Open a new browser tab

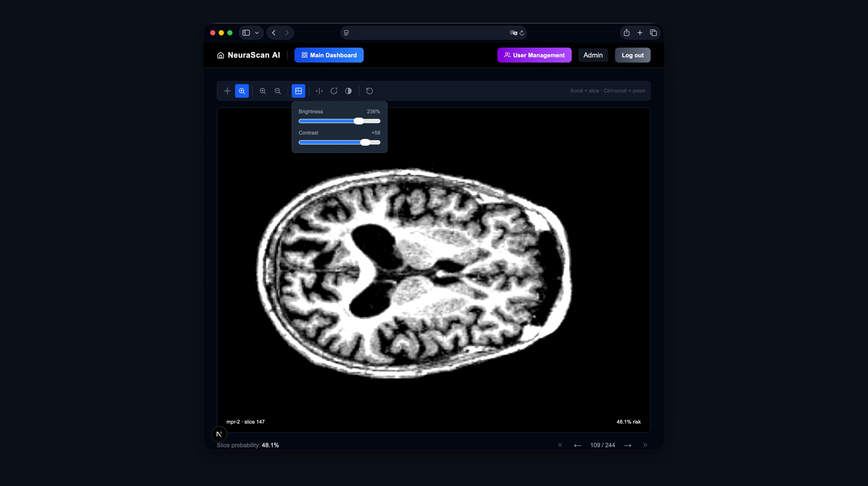639,33
